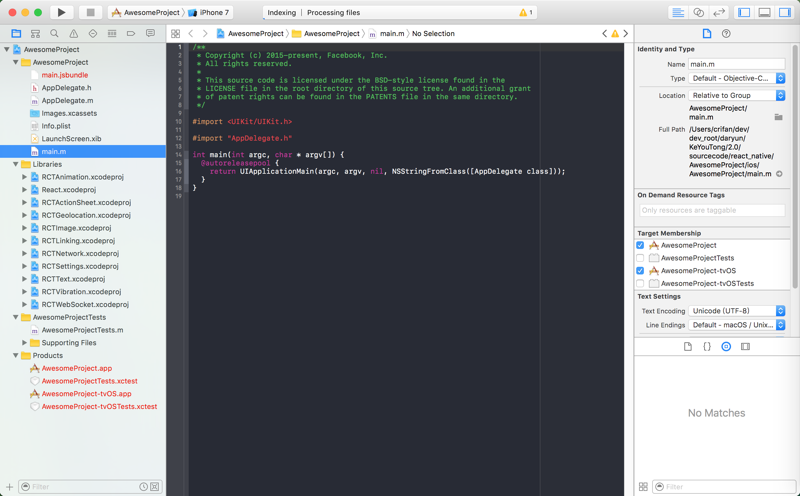Collapse the Products group
Image resolution: width=800 pixels, height=496 pixels.
(x=15, y=356)
